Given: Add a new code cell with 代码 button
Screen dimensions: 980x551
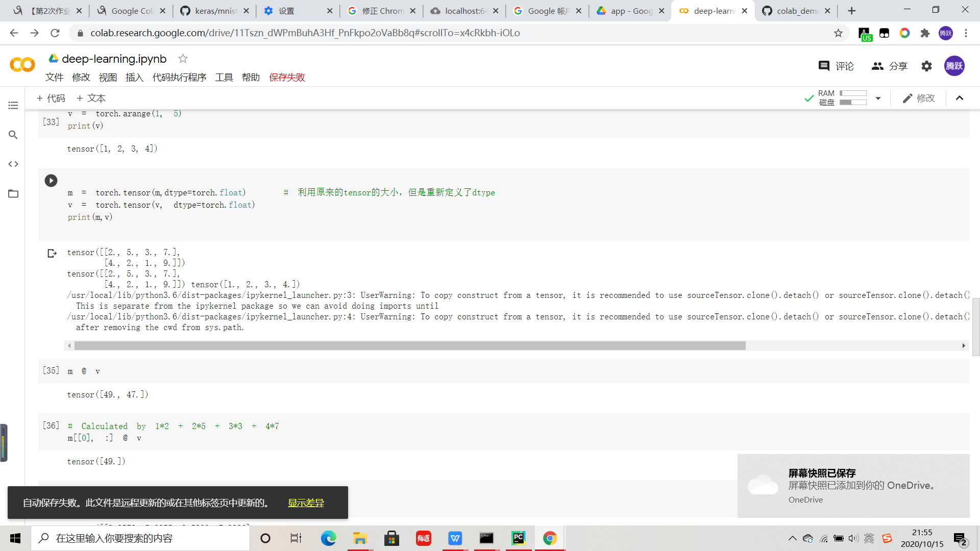Looking at the screenshot, I should pos(51,98).
